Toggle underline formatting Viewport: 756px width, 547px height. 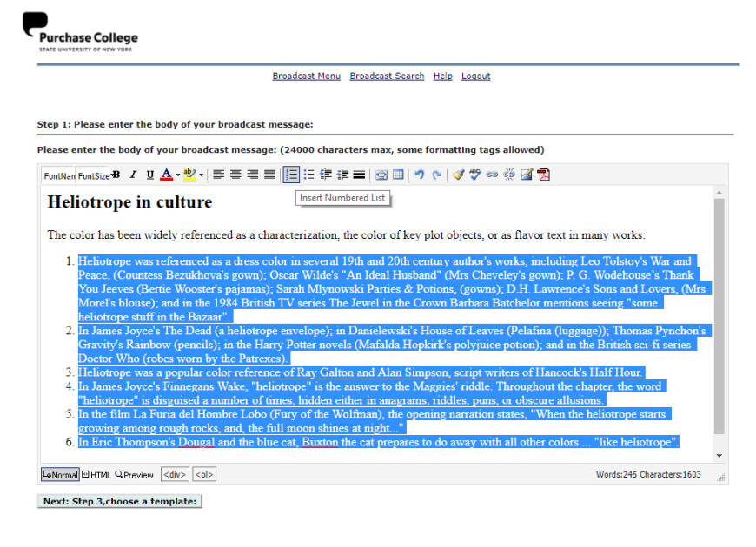tap(150, 175)
